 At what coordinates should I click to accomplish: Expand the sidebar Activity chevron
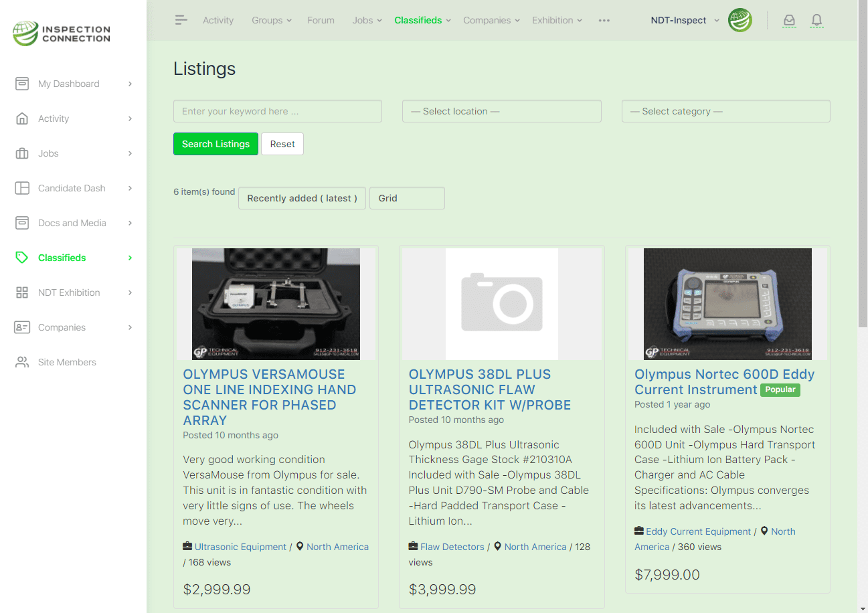(130, 118)
